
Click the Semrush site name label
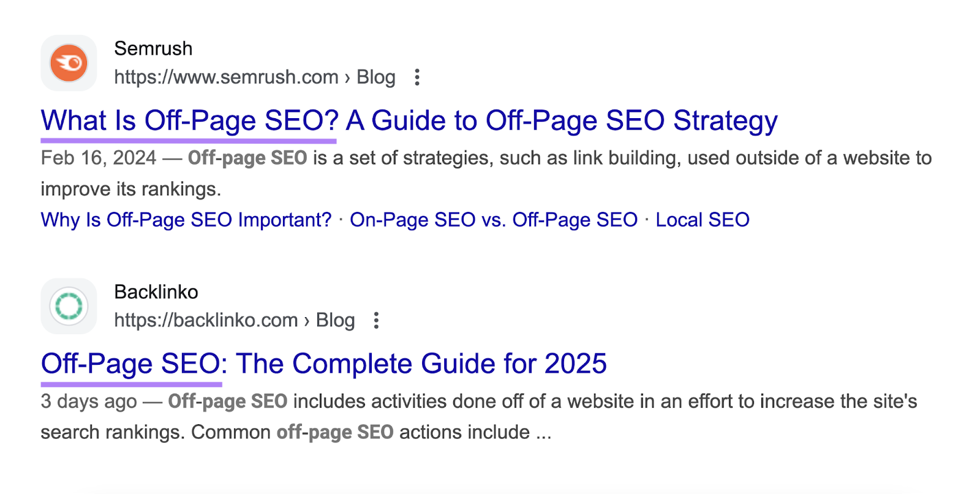click(x=153, y=48)
